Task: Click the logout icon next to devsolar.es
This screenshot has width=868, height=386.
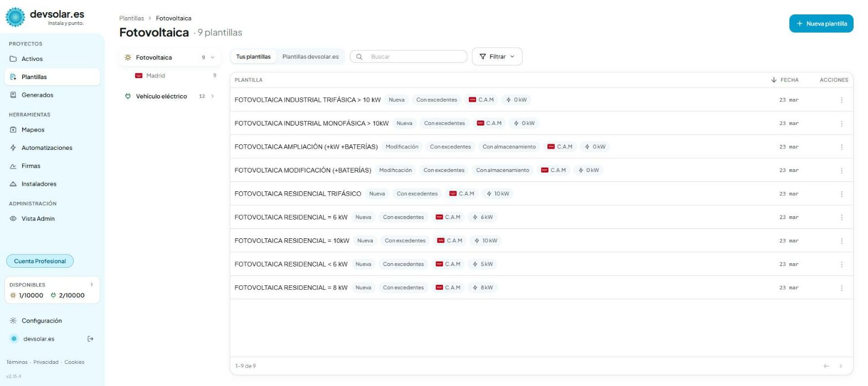Action: (91, 338)
